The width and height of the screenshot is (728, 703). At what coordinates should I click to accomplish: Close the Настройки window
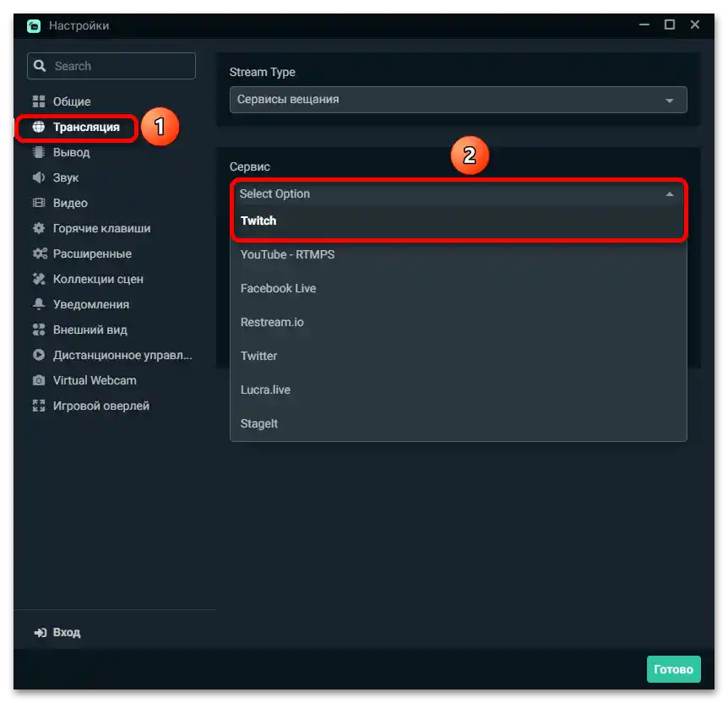point(694,25)
